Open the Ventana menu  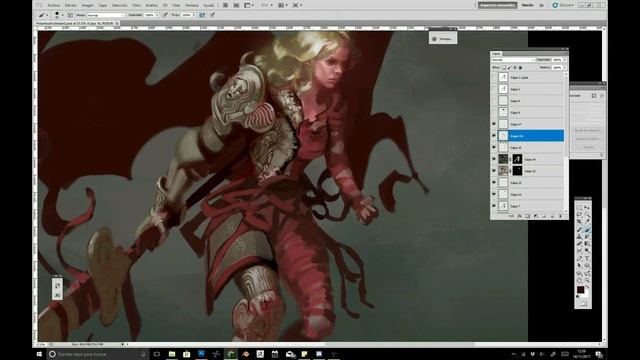tap(192, 5)
